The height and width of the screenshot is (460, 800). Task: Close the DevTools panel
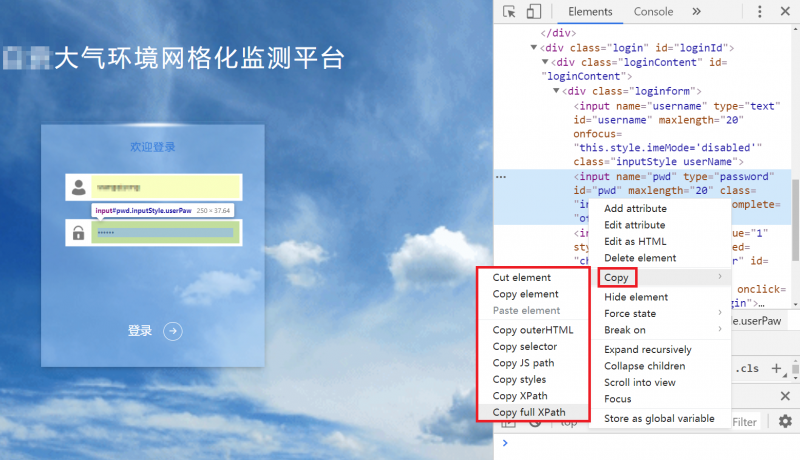[785, 12]
